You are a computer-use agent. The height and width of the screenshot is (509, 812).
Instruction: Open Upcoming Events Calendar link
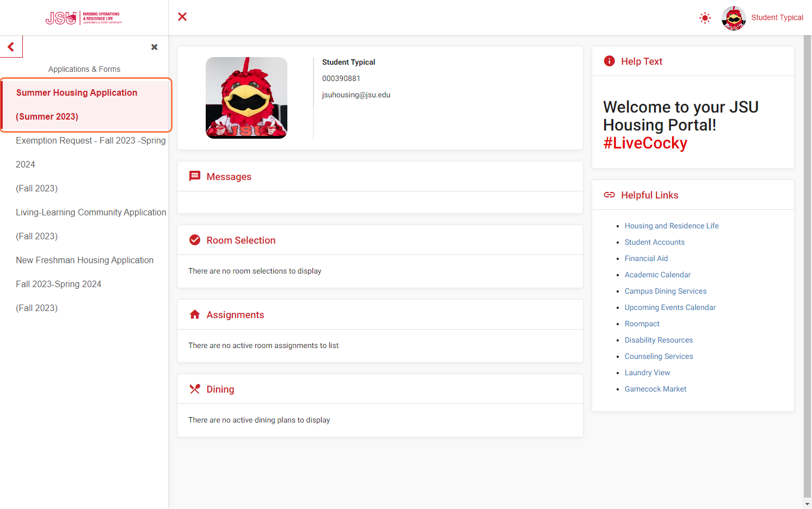tap(670, 307)
